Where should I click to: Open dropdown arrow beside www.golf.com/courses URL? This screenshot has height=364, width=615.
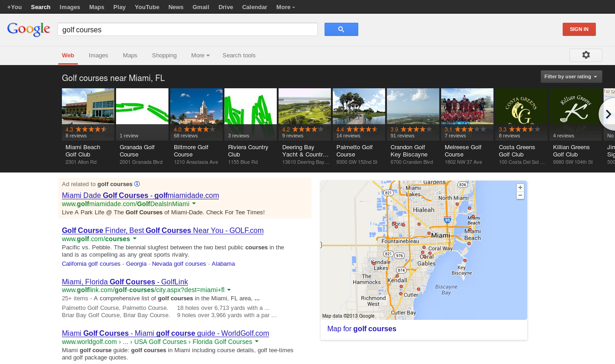pos(135,238)
